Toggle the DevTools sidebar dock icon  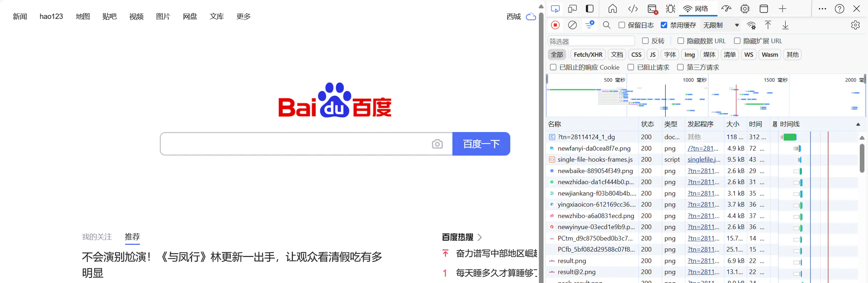pyautogui.click(x=590, y=9)
